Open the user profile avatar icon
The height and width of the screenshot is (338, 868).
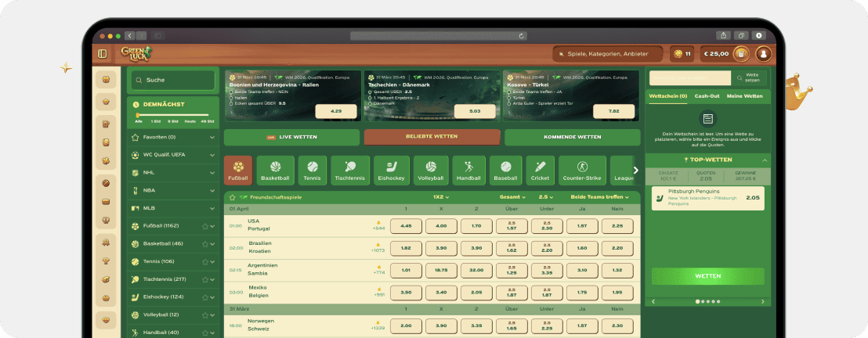(764, 54)
